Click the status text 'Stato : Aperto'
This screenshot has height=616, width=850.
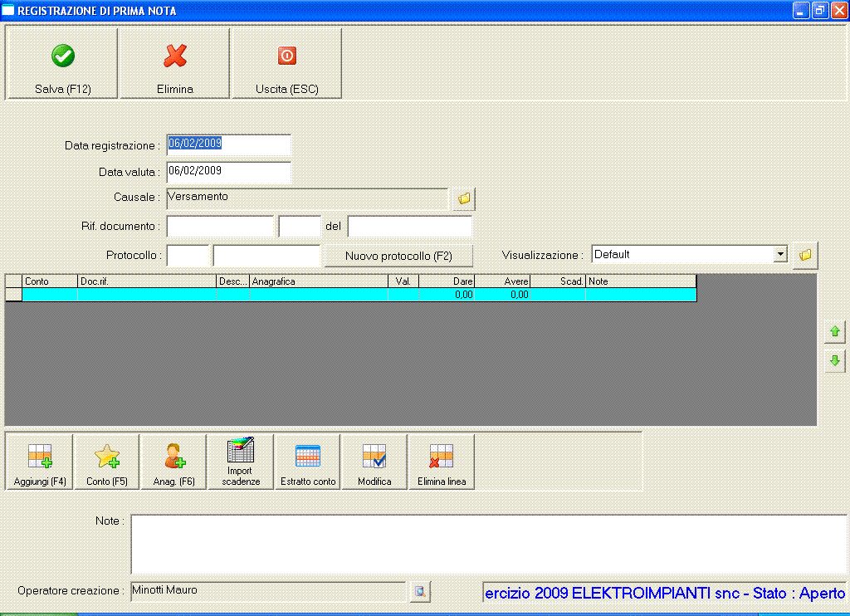tap(799, 594)
